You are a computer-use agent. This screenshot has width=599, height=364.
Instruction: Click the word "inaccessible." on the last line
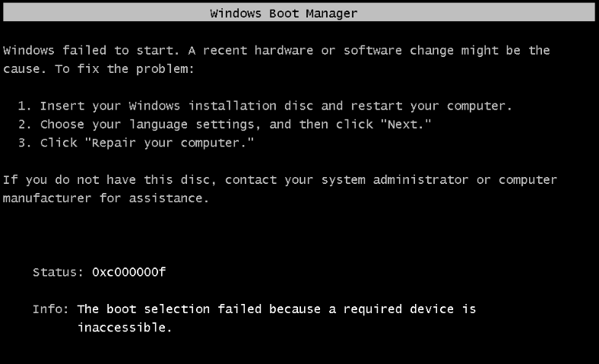(x=125, y=328)
